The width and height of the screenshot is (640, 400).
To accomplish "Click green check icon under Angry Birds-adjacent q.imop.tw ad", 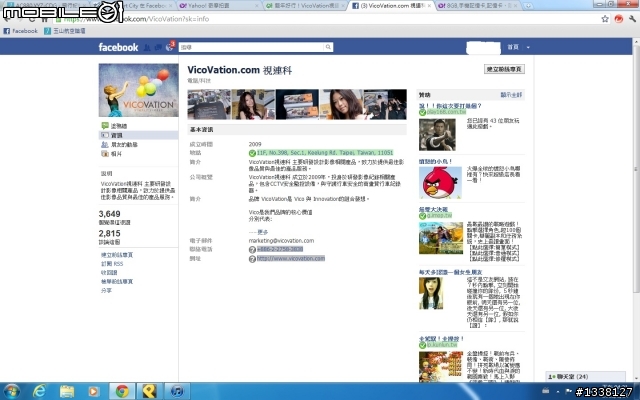I will tap(422, 216).
